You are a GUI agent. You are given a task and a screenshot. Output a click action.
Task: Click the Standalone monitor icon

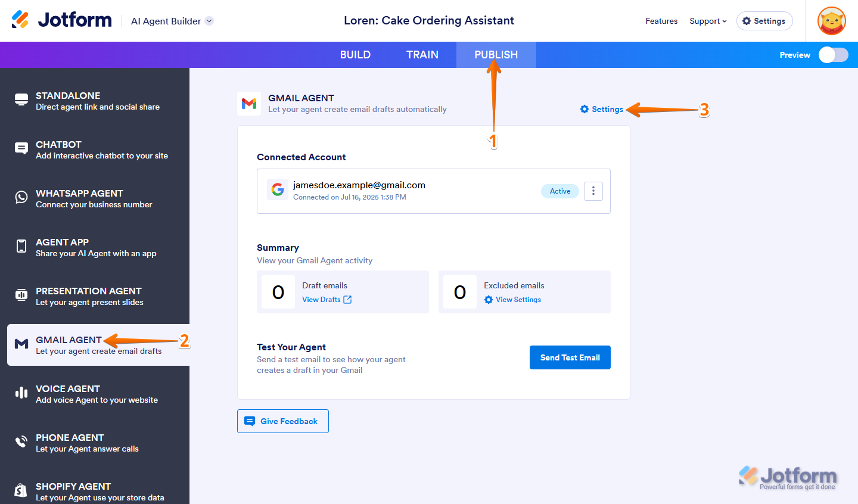[x=21, y=99]
